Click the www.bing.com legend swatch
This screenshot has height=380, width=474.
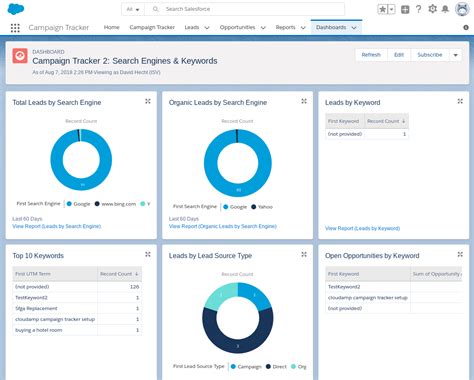click(x=97, y=204)
